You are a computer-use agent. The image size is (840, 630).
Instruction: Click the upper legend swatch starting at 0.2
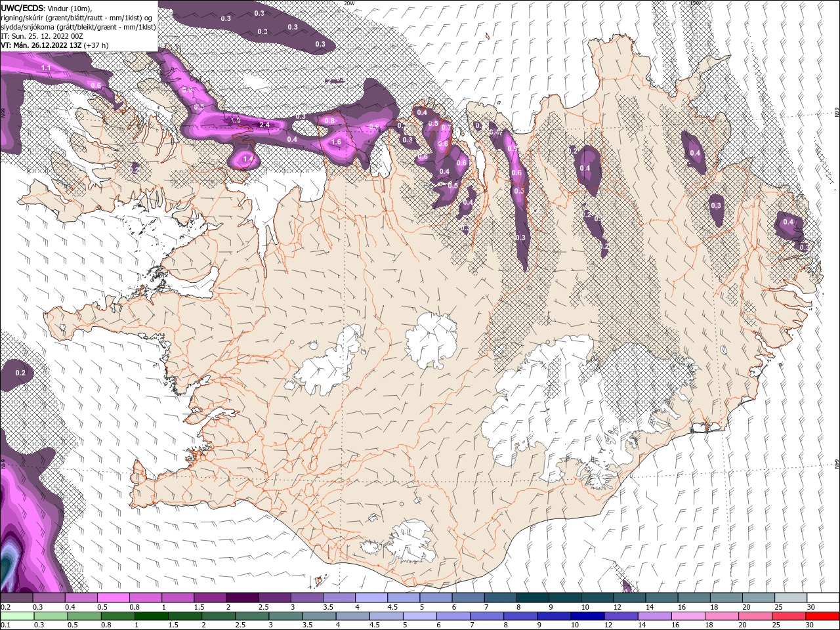[16, 598]
